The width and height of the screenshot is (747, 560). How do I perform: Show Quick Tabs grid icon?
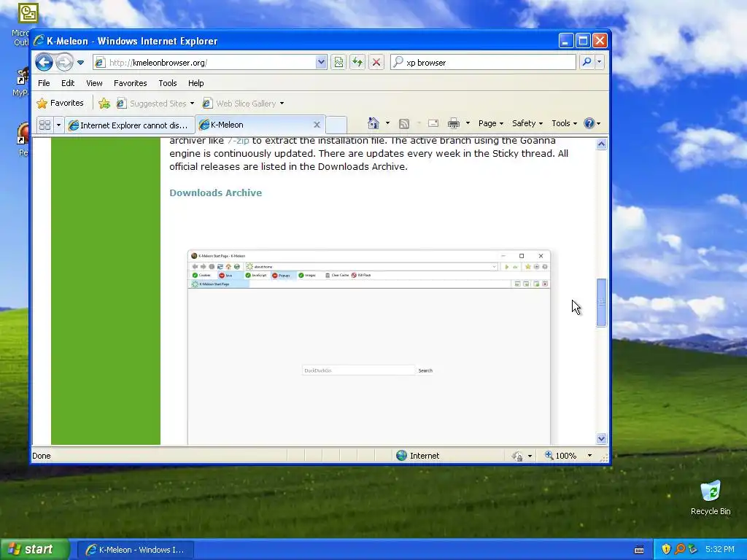click(44, 125)
